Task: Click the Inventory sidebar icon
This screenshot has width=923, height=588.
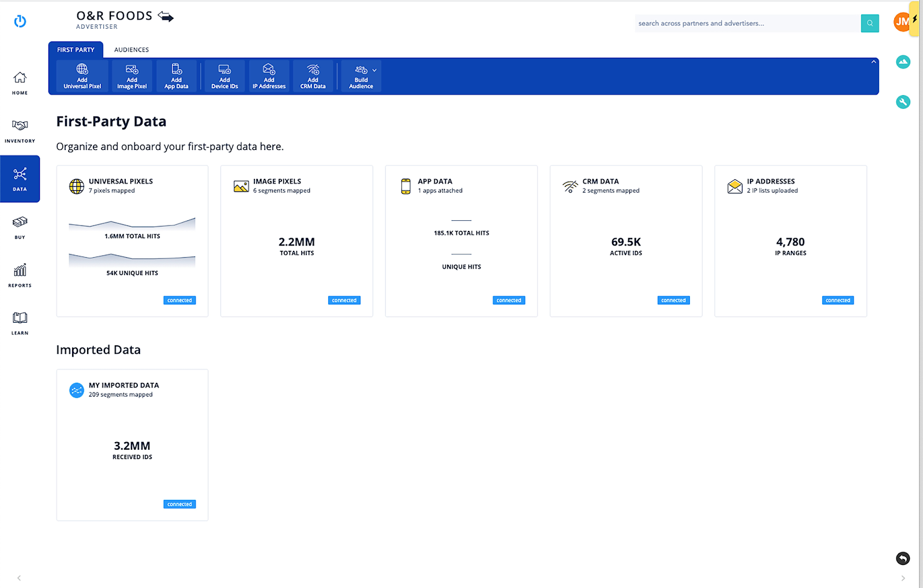Action: (x=20, y=130)
